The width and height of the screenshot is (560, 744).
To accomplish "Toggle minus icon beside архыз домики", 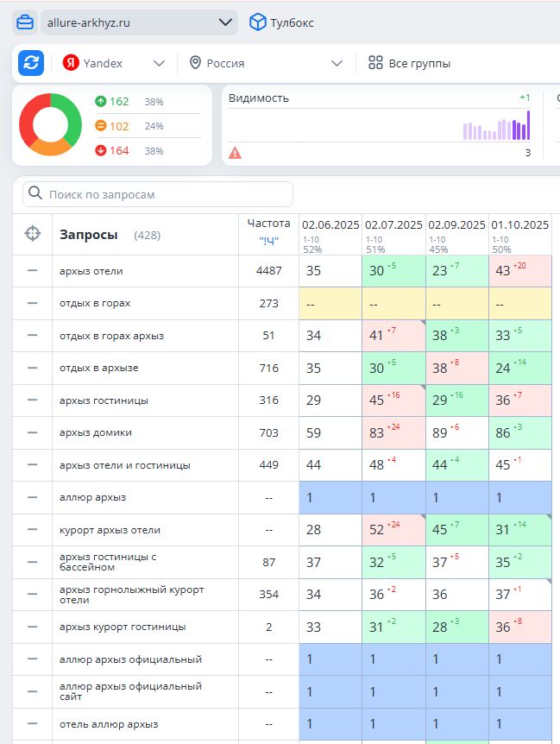I will (x=33, y=432).
